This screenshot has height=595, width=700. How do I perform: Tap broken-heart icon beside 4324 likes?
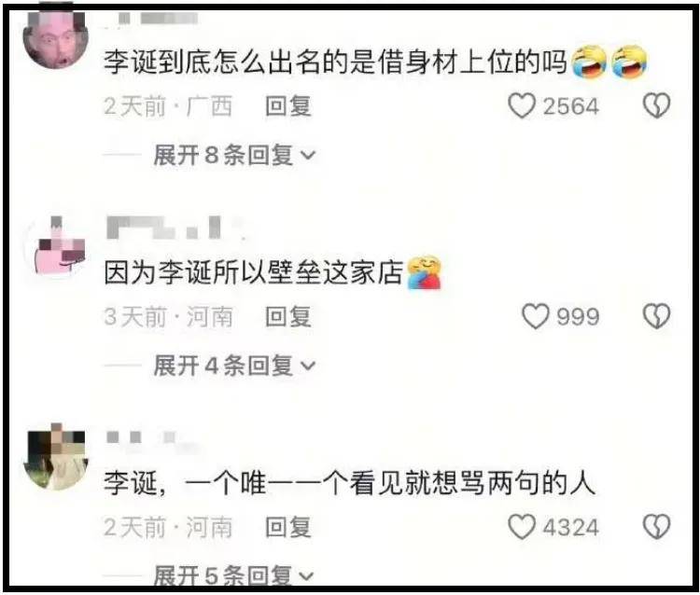click(656, 527)
